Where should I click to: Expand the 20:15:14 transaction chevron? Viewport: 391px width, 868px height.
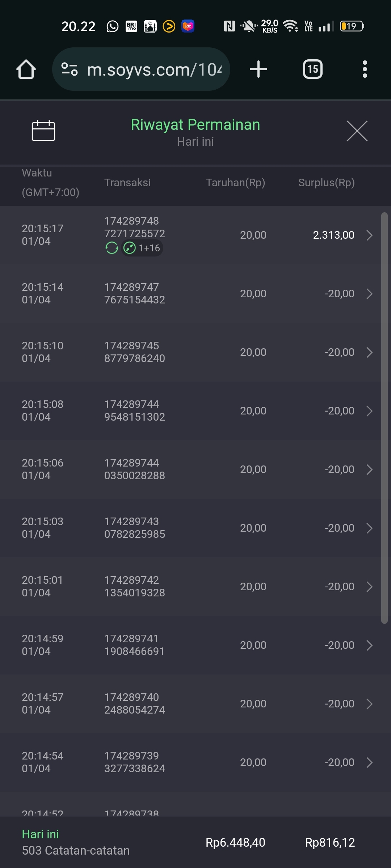pyautogui.click(x=369, y=294)
